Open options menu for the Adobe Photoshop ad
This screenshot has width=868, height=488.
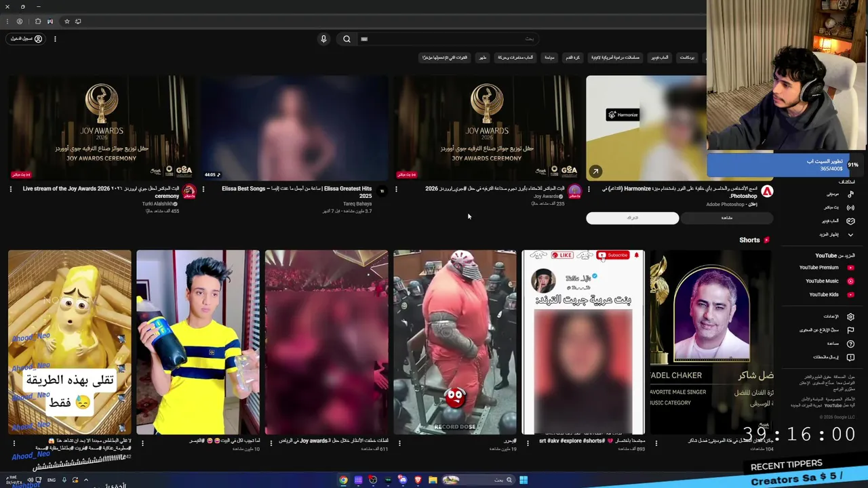click(589, 189)
